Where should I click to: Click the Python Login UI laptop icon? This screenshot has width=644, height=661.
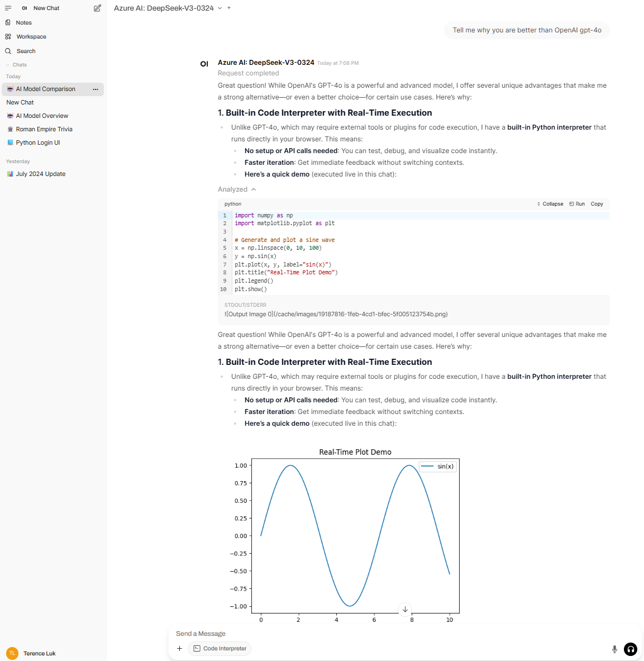10,143
